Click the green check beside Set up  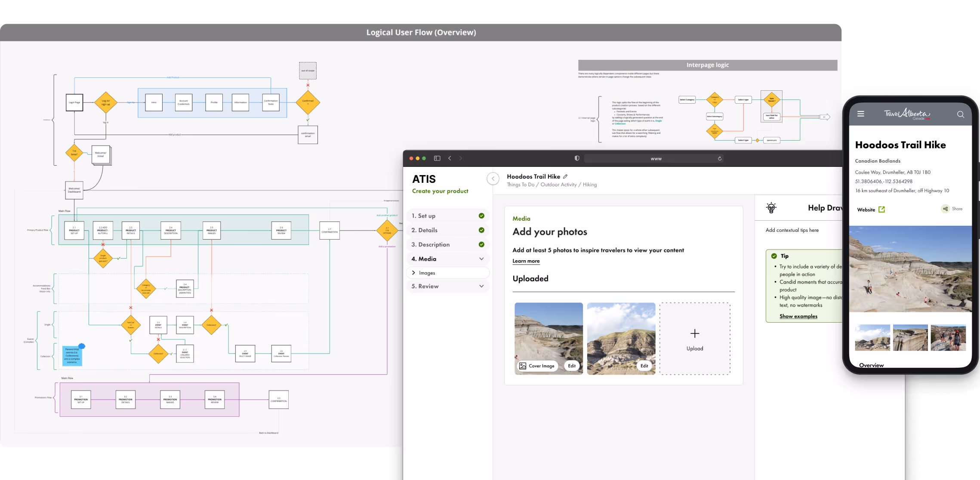pyautogui.click(x=481, y=216)
